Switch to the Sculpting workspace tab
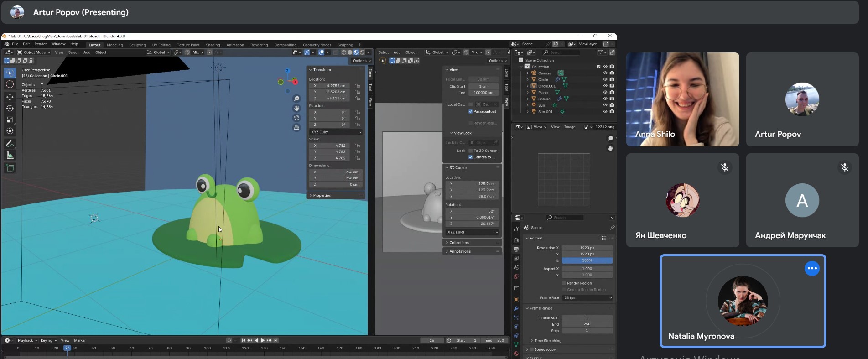 (x=137, y=45)
